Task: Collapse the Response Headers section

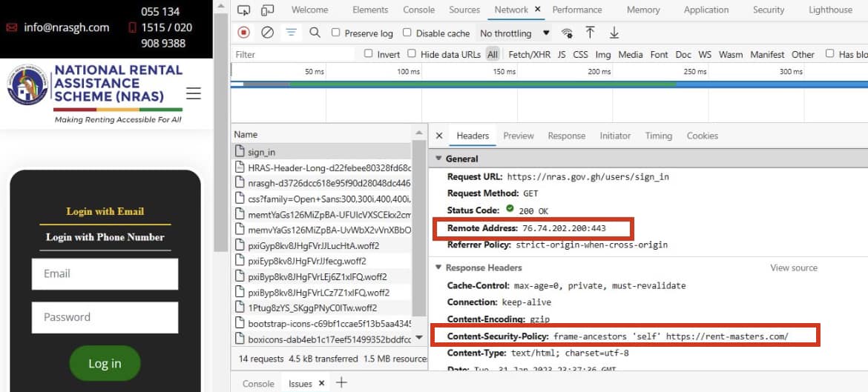Action: (438, 268)
